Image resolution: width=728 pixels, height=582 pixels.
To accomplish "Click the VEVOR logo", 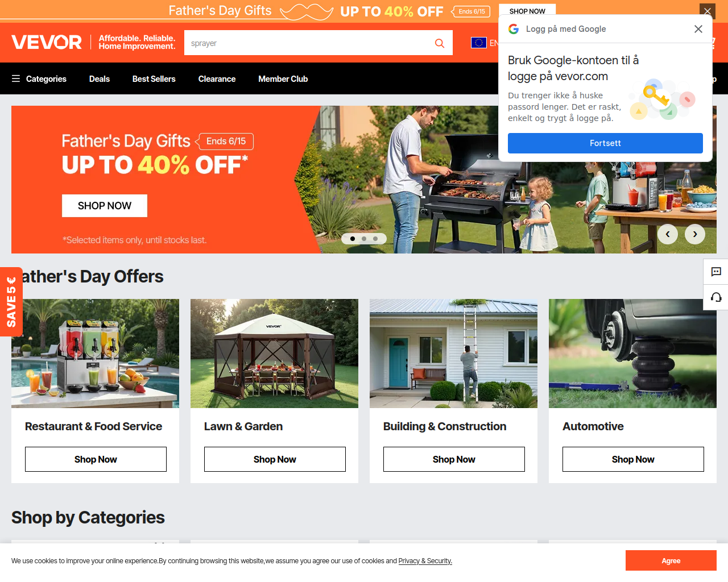I will (x=47, y=42).
